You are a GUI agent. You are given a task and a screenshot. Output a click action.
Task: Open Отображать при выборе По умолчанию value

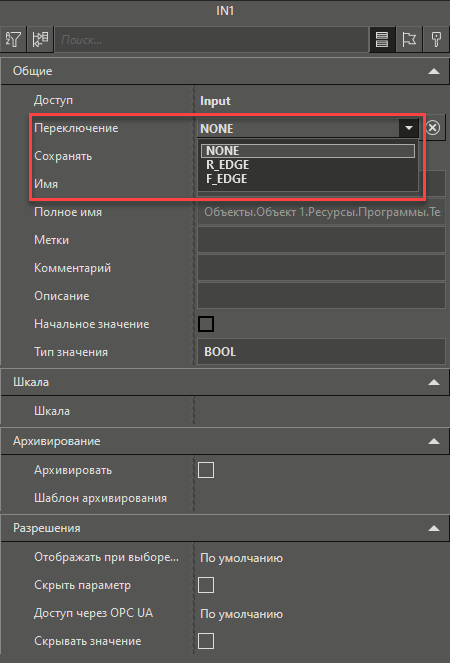point(241,558)
